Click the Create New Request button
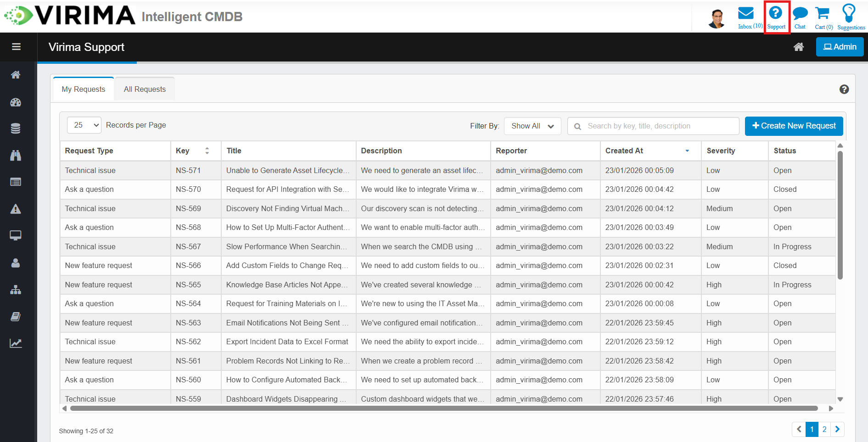Image resolution: width=868 pixels, height=442 pixels. point(794,126)
